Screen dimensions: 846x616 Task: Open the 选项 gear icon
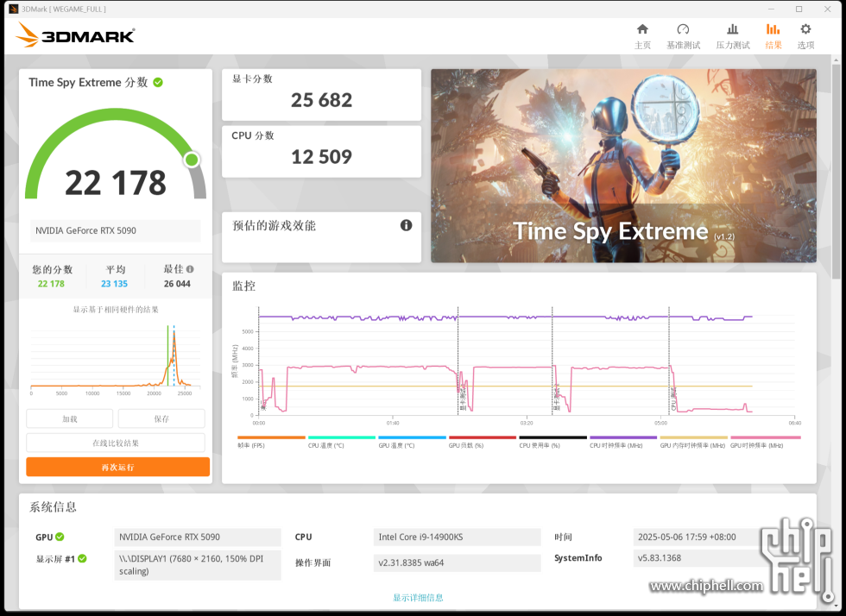[805, 29]
